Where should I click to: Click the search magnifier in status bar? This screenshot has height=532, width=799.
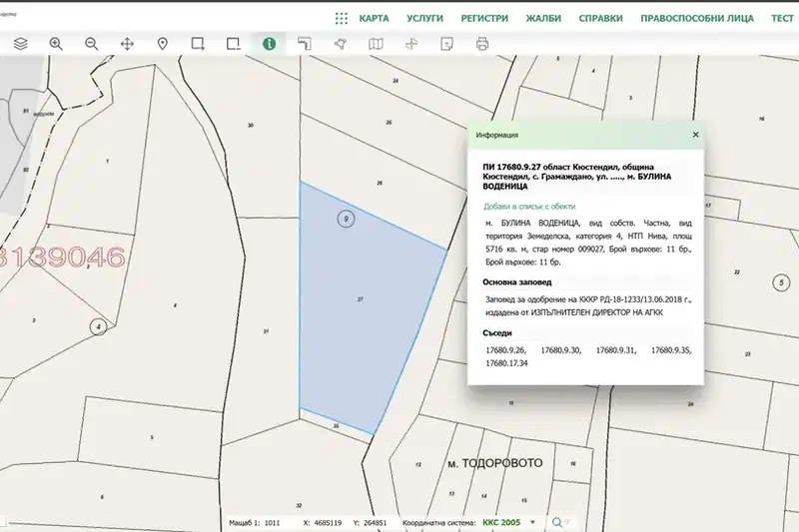click(557, 522)
